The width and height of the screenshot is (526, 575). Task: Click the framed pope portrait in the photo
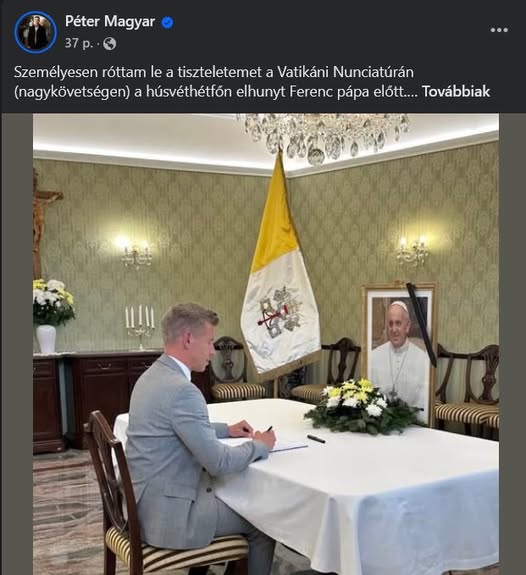click(x=399, y=350)
